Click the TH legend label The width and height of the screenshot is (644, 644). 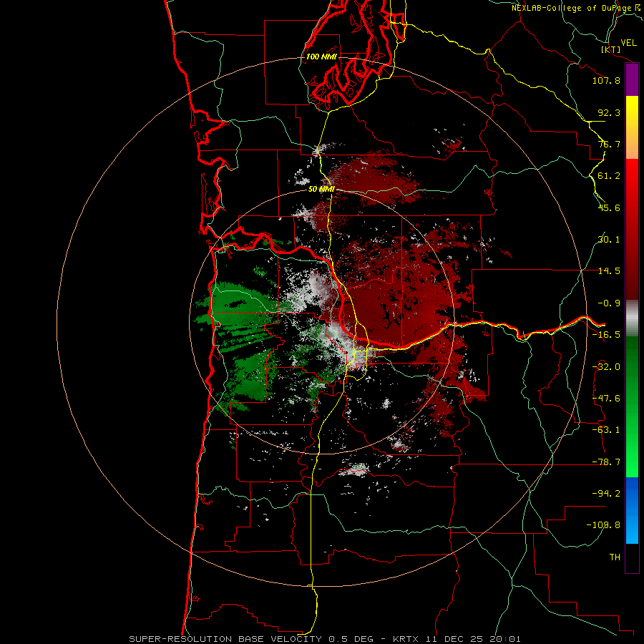coord(615,557)
